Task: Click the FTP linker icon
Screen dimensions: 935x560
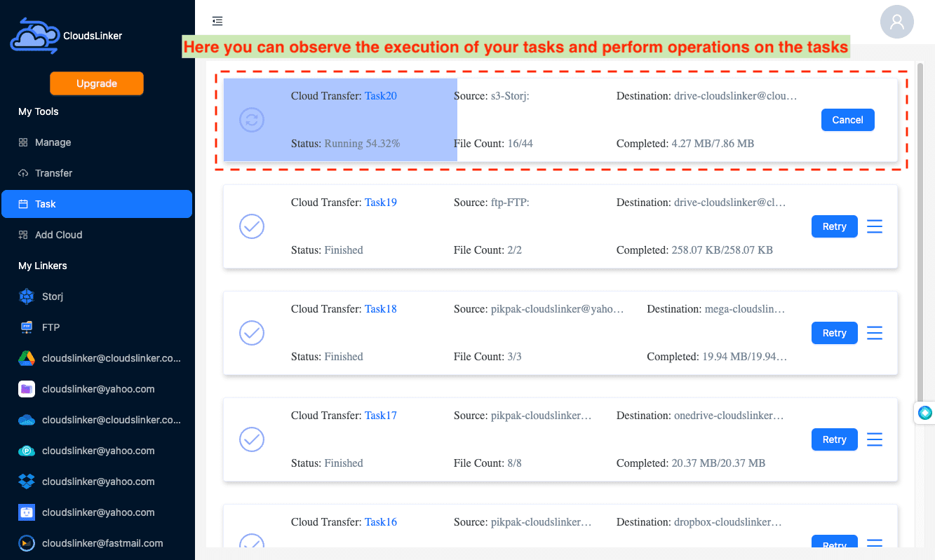Action: click(x=27, y=327)
